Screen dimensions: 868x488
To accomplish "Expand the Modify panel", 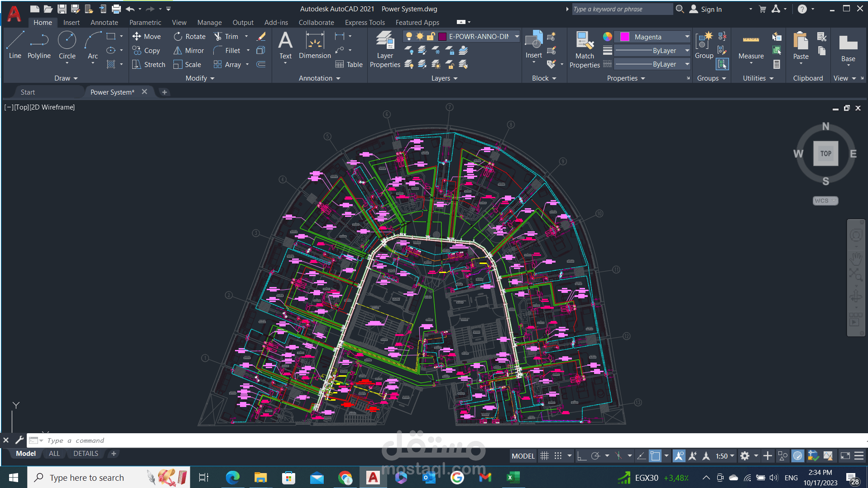I will [x=200, y=78].
